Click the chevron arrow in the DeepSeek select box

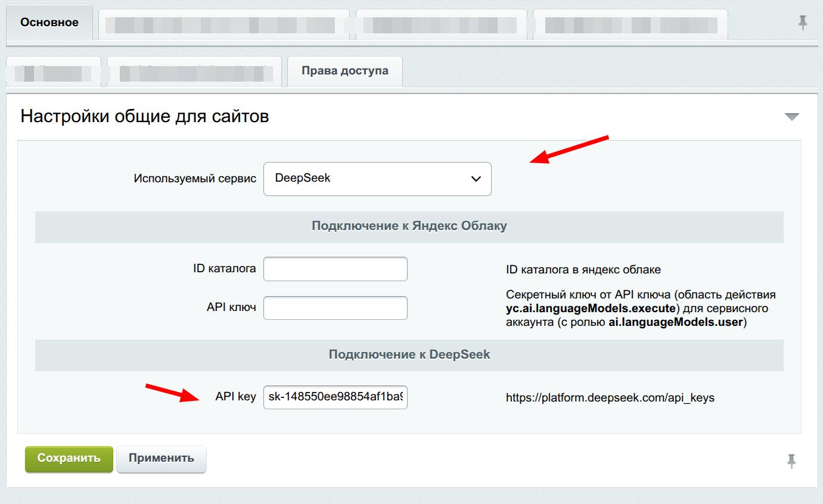476,179
